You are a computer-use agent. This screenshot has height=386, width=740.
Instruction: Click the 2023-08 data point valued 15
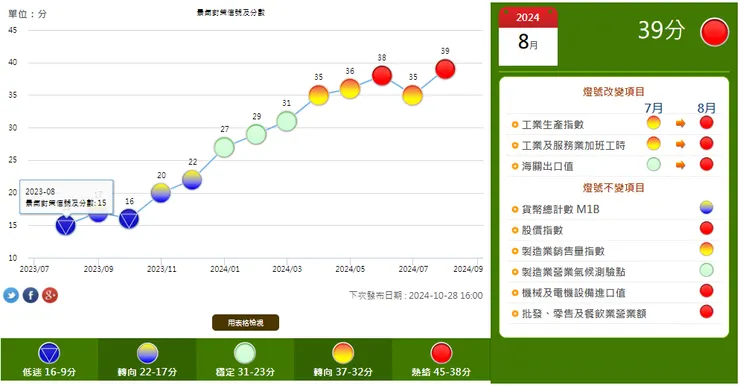[x=66, y=226]
